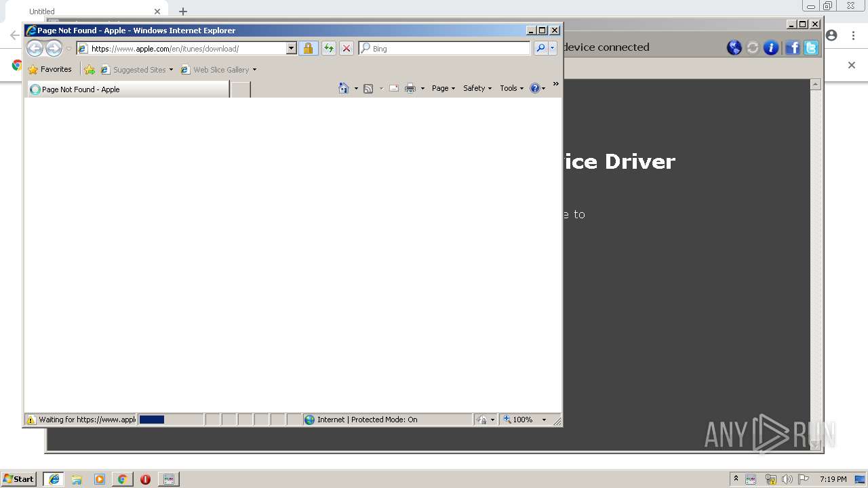This screenshot has width=868, height=488.
Task: Click the security lock icon in the address bar
Action: coord(308,49)
